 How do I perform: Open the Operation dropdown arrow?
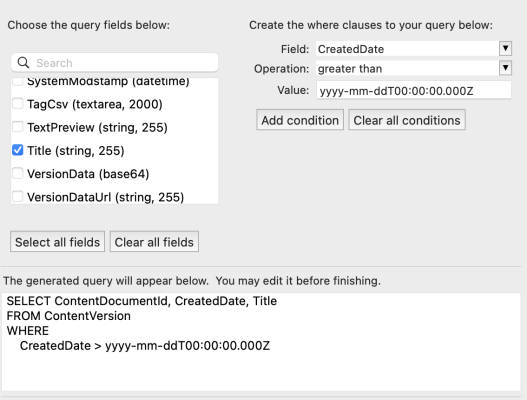point(505,68)
